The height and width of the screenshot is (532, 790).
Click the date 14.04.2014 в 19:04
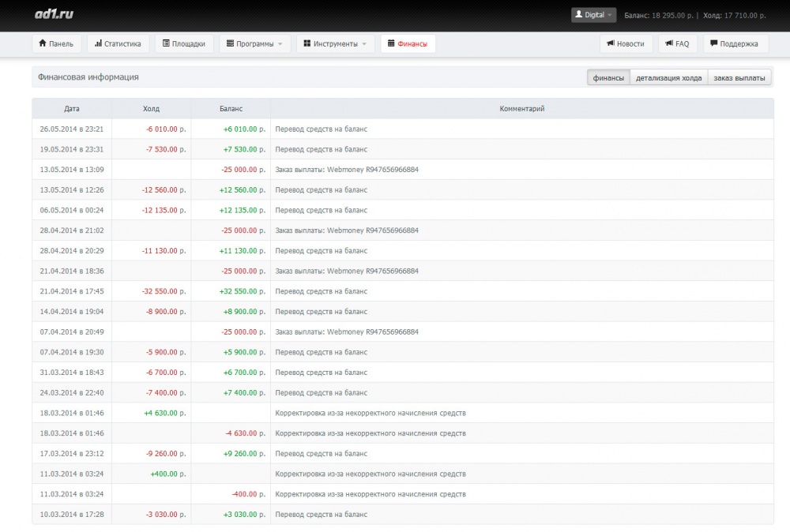(72, 312)
